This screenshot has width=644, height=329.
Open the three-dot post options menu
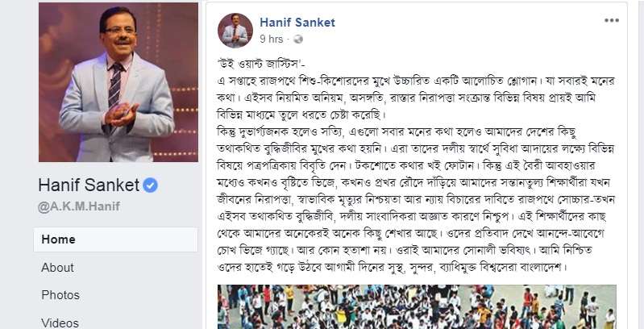coord(612,20)
